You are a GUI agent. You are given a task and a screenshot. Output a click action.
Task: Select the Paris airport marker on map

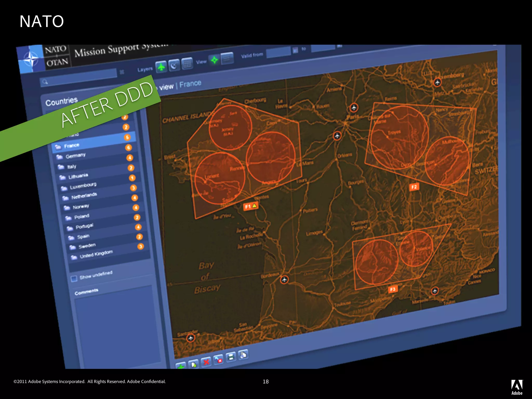(354, 108)
